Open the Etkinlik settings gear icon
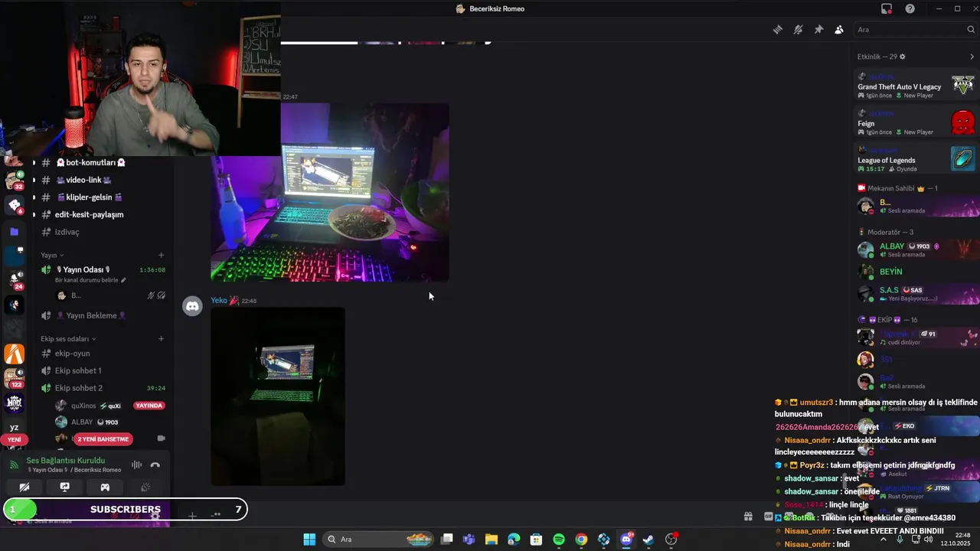Screen dimensions: 980x551 coord(902,57)
